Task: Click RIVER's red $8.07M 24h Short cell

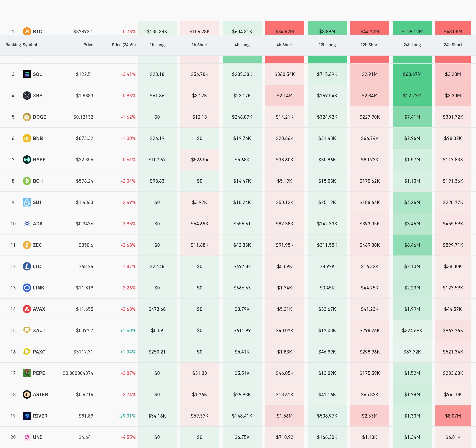Action: [453, 416]
